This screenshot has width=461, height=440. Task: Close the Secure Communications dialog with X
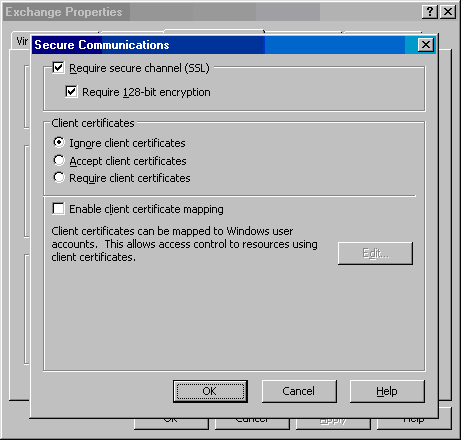pyautogui.click(x=426, y=45)
